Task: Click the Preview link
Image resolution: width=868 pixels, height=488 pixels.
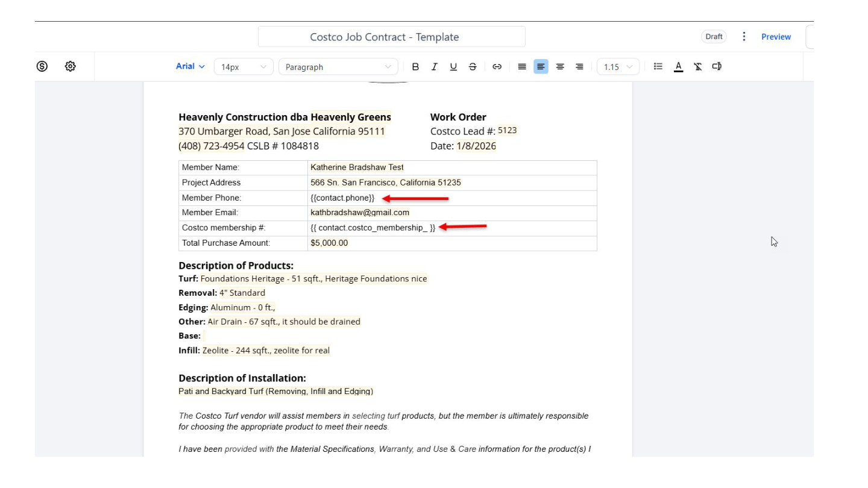Action: tap(776, 37)
